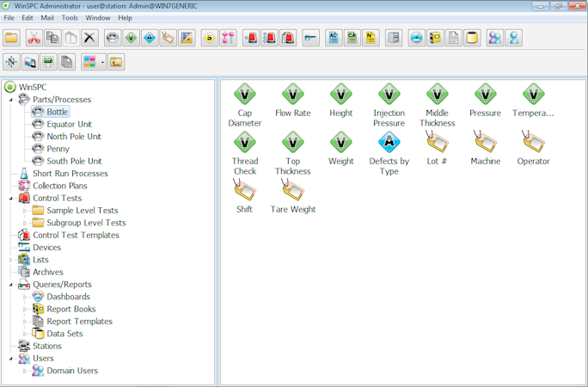Click the tag toolbar icon
This screenshot has width=588, height=387.
[x=168, y=38]
